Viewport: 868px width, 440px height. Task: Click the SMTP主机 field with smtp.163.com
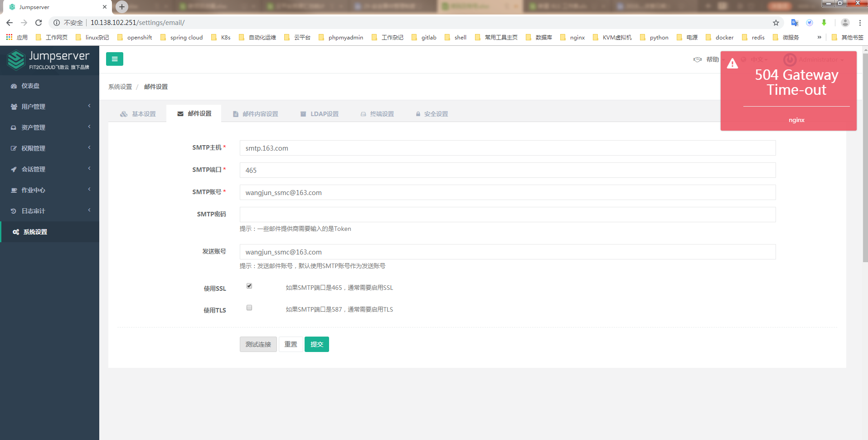(x=508, y=148)
